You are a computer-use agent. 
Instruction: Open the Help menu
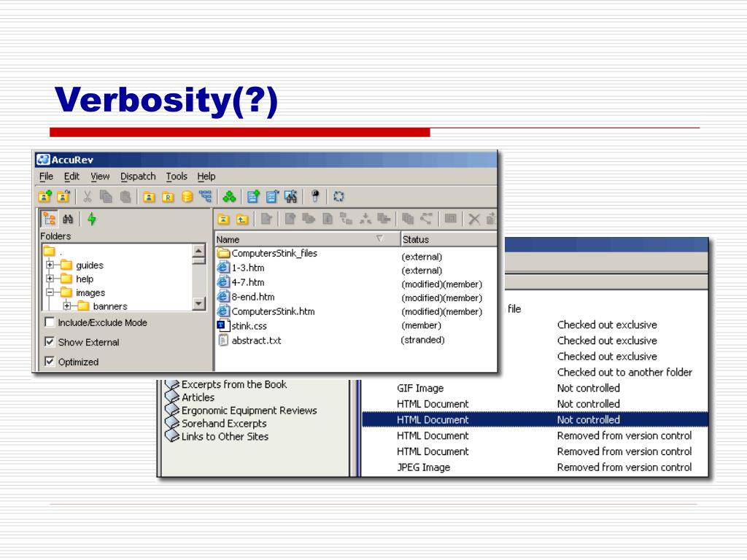206,176
